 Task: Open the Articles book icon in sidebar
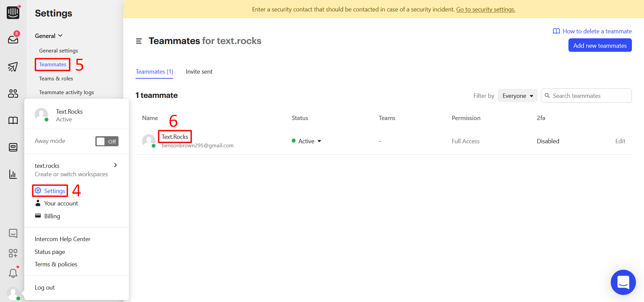[13, 120]
